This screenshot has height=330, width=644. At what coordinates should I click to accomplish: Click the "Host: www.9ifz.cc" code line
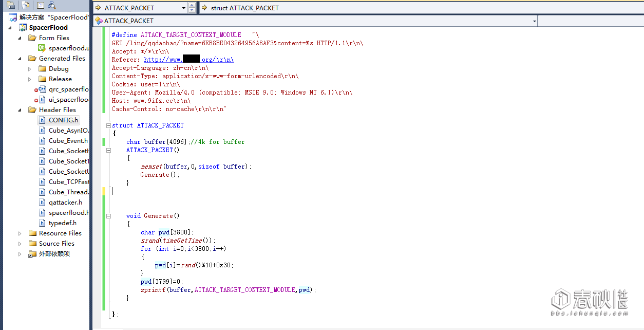coord(151,101)
